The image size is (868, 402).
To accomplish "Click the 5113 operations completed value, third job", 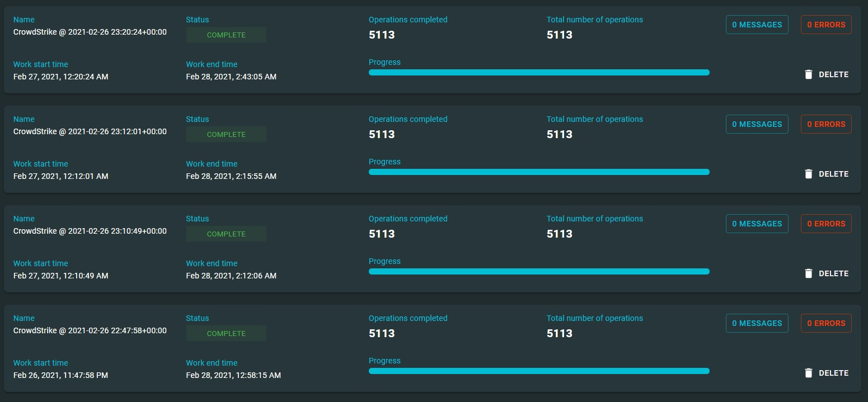I will [381, 234].
